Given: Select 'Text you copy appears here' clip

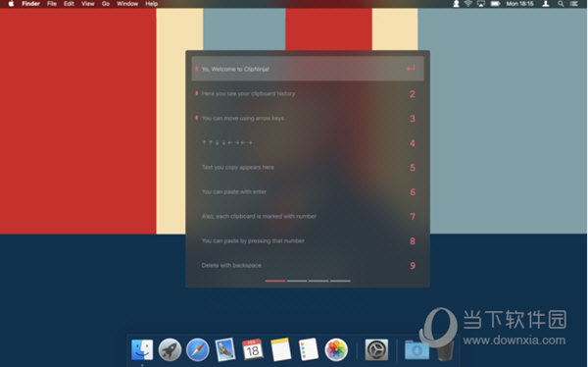Looking at the screenshot, I should point(308,167).
